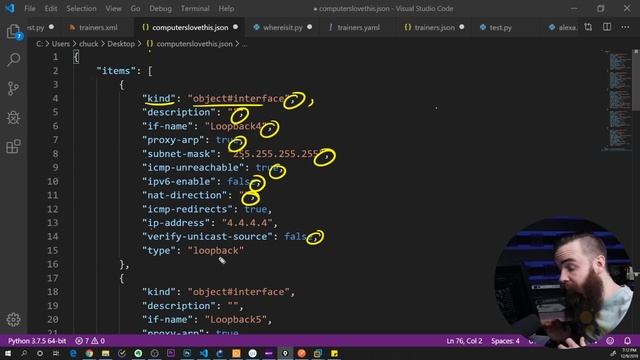This screenshot has width=640, height=360.
Task: Select the Python 3.7.5 64-bit interpreter
Action: tap(37, 341)
